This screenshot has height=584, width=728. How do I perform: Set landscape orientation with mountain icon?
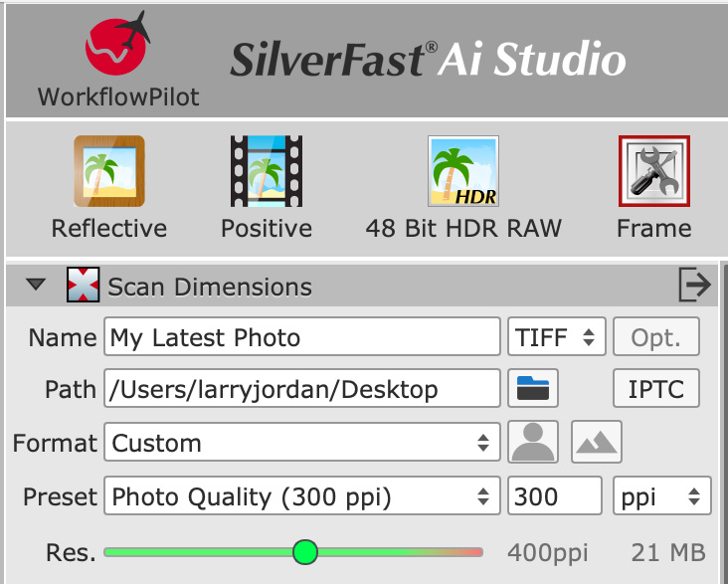pos(597,442)
